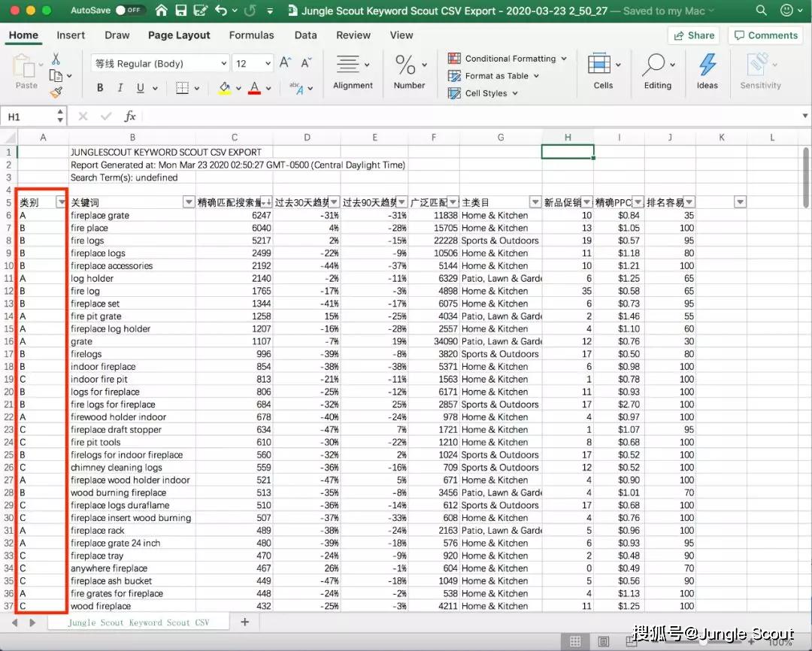The width and height of the screenshot is (812, 651).
Task: Open the Insert ribbon tab
Action: [71, 35]
